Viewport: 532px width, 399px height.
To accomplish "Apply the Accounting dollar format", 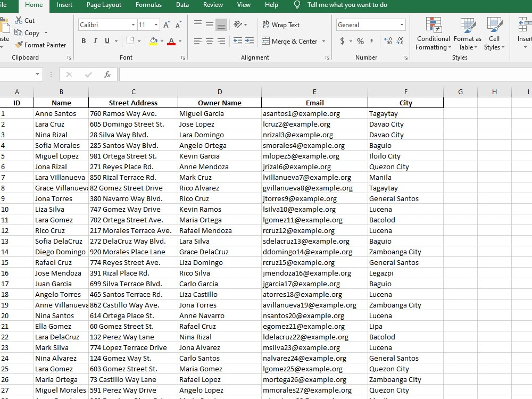I will 342,41.
